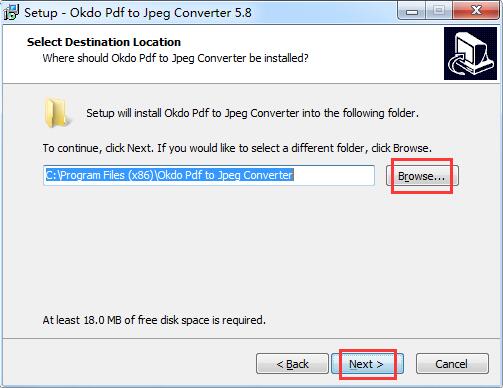Click the Select Destination Location heading

(104, 42)
